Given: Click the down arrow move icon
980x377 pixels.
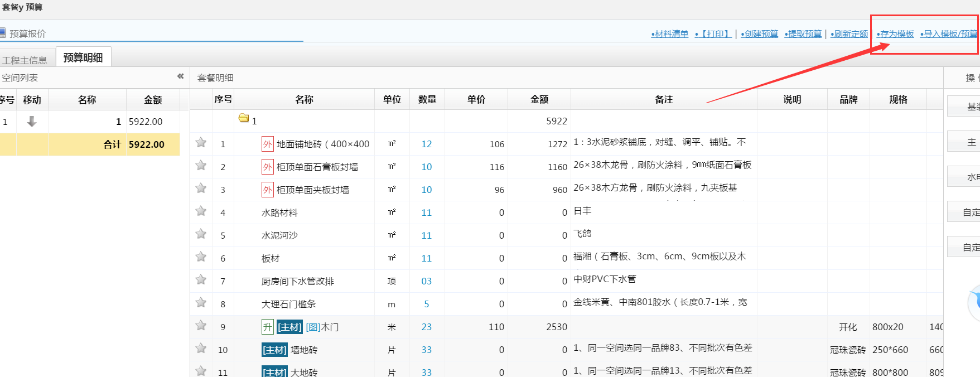Looking at the screenshot, I should (x=32, y=122).
